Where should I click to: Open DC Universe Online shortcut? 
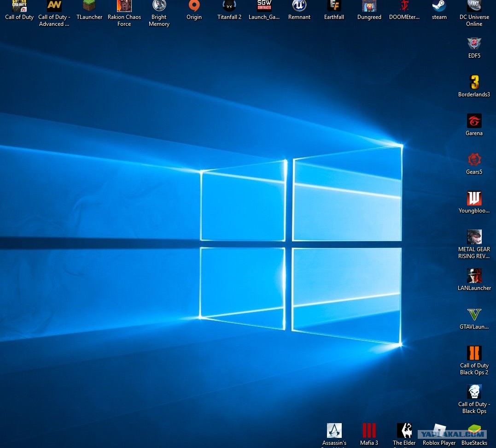point(474,13)
